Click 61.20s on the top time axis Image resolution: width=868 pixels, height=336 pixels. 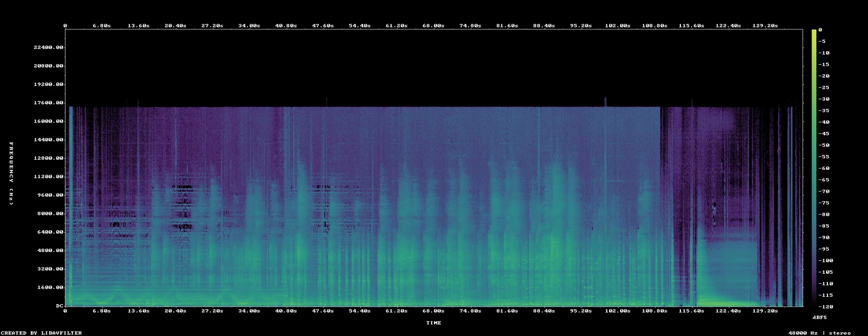(397, 26)
